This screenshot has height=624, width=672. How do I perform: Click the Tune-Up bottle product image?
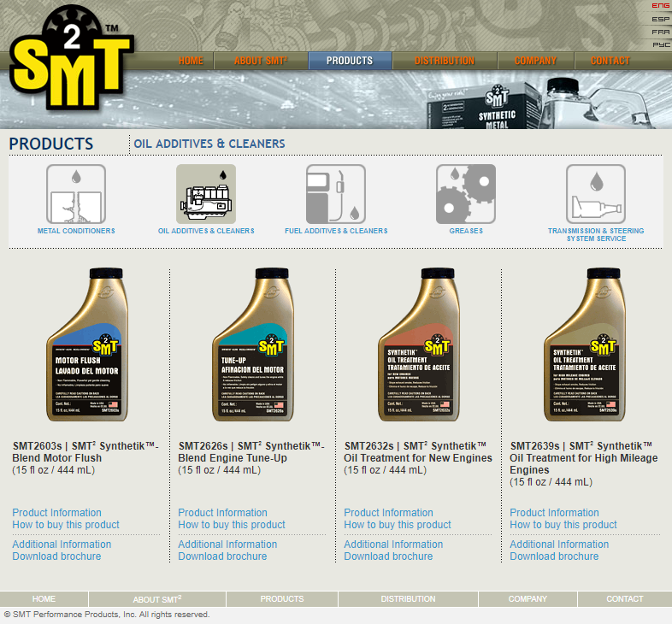[x=251, y=345]
